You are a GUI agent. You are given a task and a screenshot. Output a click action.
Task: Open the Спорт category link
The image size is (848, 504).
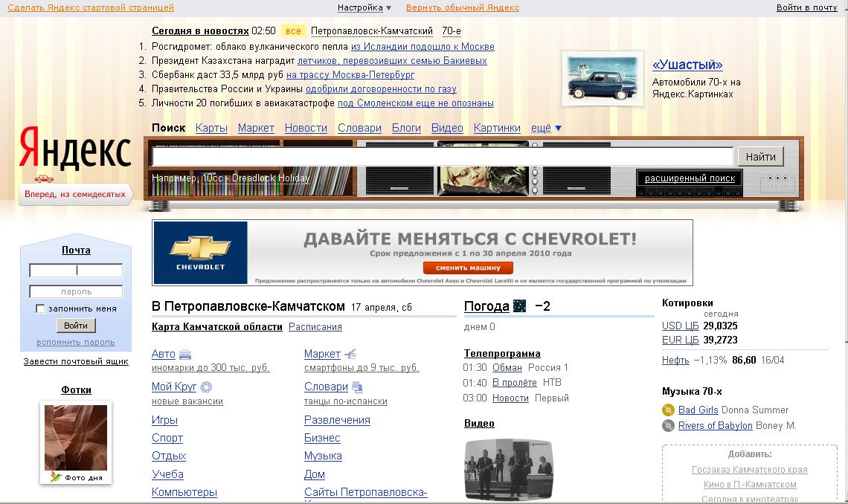tap(167, 438)
